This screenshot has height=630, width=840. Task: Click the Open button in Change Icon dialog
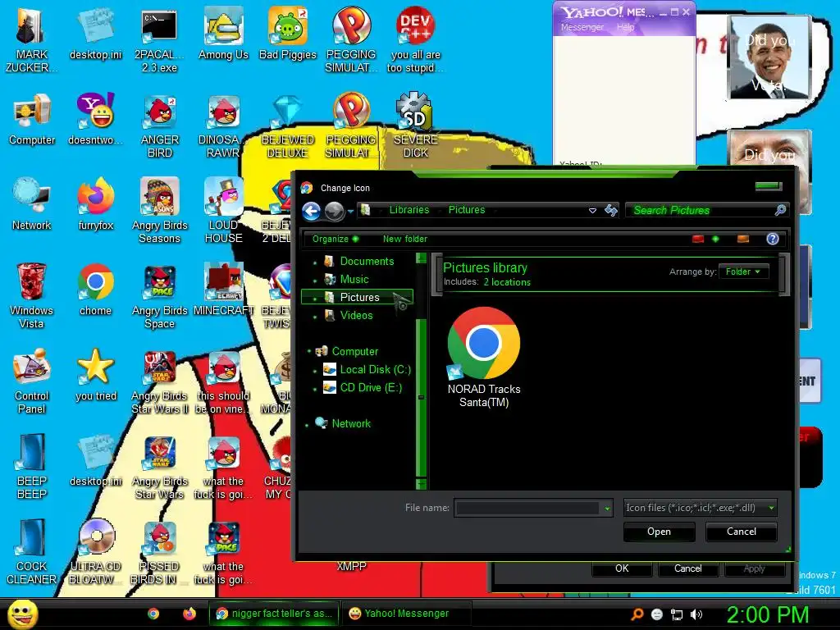tap(659, 532)
